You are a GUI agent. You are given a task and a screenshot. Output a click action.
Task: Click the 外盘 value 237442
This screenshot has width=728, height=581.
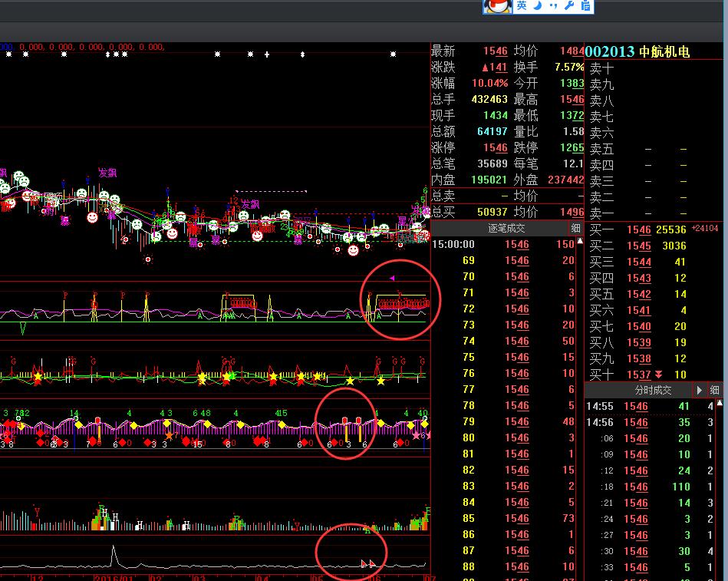coord(566,180)
